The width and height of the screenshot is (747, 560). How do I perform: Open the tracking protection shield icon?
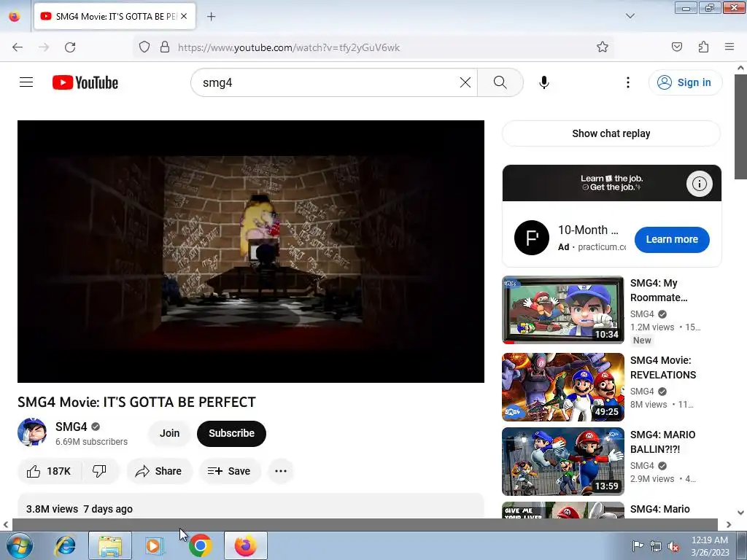point(144,47)
